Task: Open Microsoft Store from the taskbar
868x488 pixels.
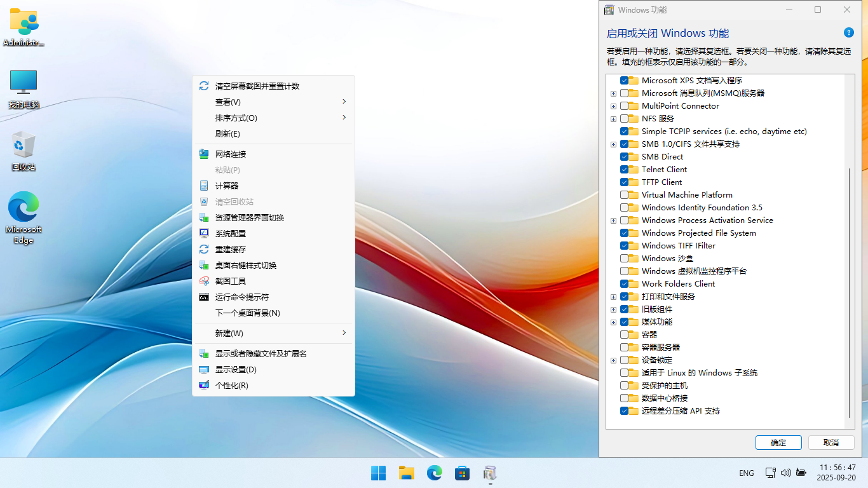Action: tap(462, 473)
